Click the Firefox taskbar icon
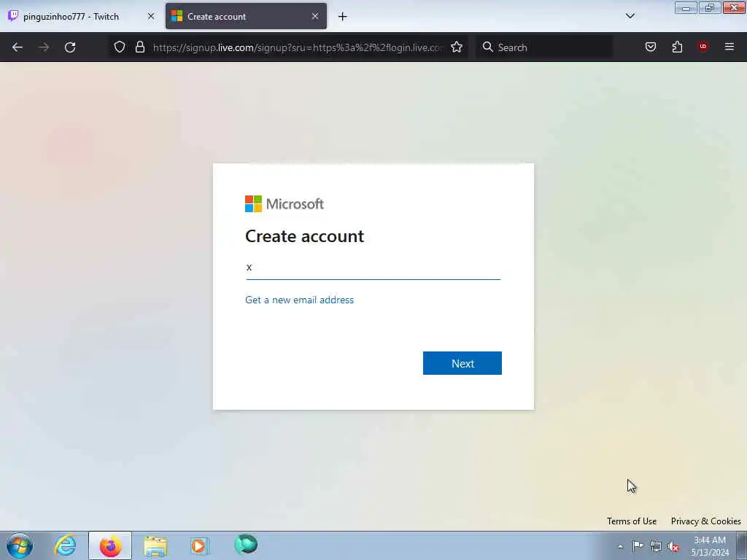Screen dimensions: 747x560 pos(110,545)
